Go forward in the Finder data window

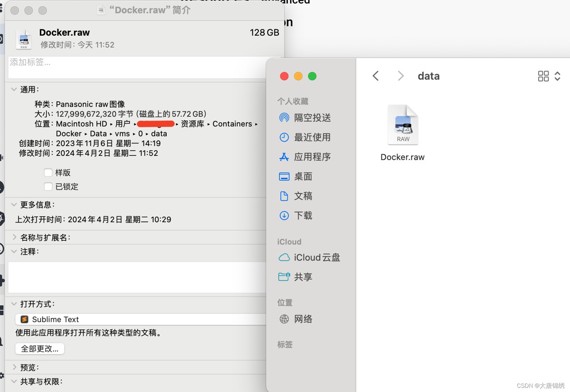(400, 76)
